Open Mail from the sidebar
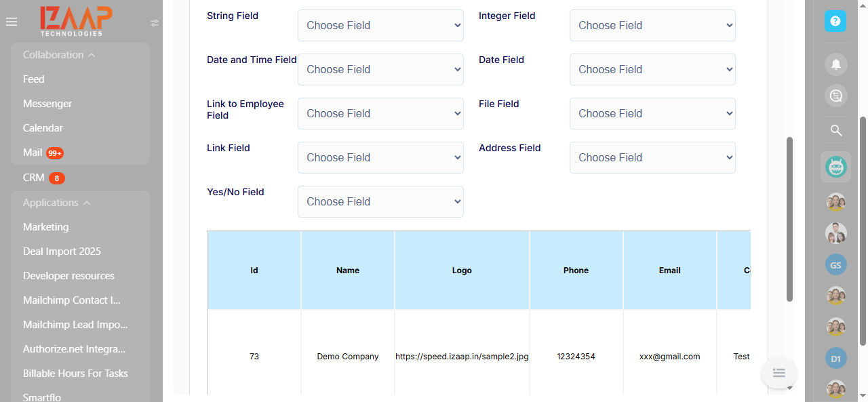The width and height of the screenshot is (868, 402). [x=33, y=153]
